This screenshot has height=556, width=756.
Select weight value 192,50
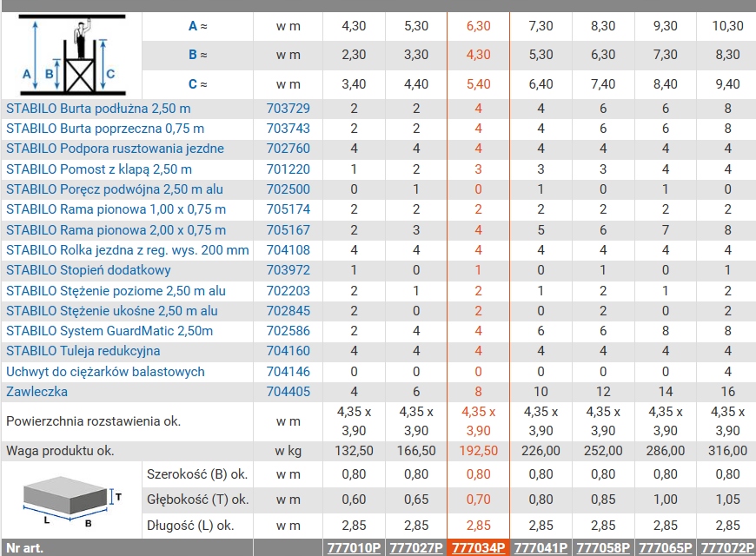[478, 451]
